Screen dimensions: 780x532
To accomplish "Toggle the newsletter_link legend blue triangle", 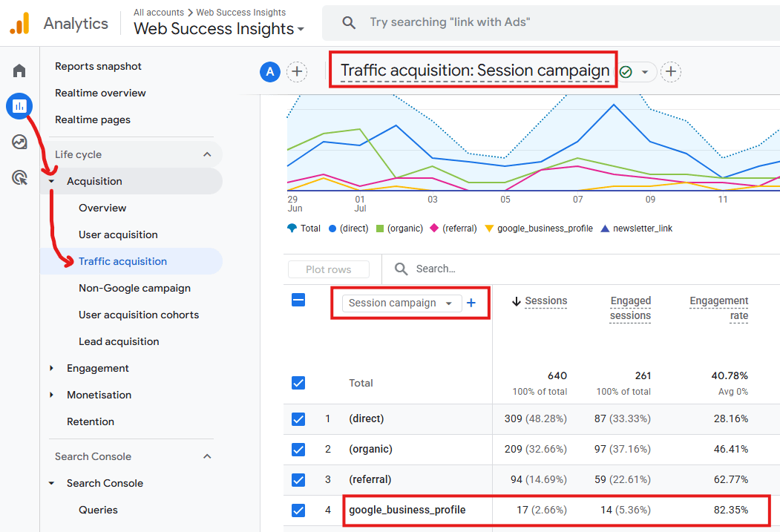I will [x=605, y=229].
